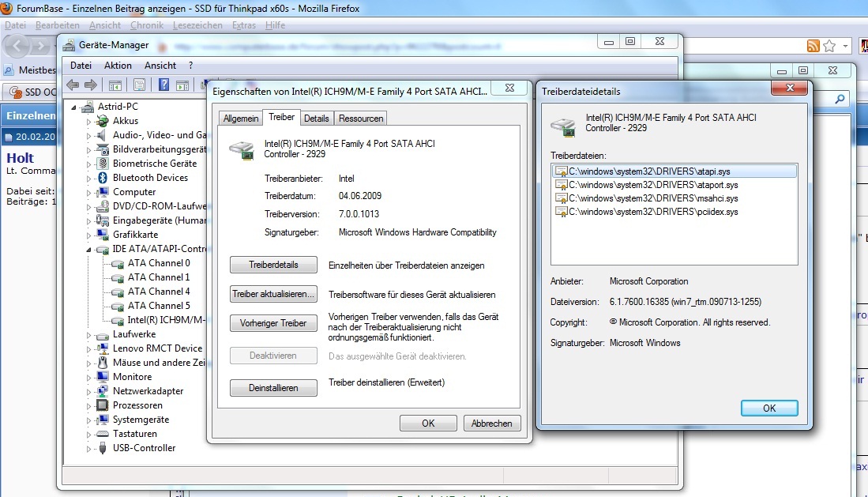Expand the Bluetooth Devices node
868x497 pixels.
tap(88, 179)
